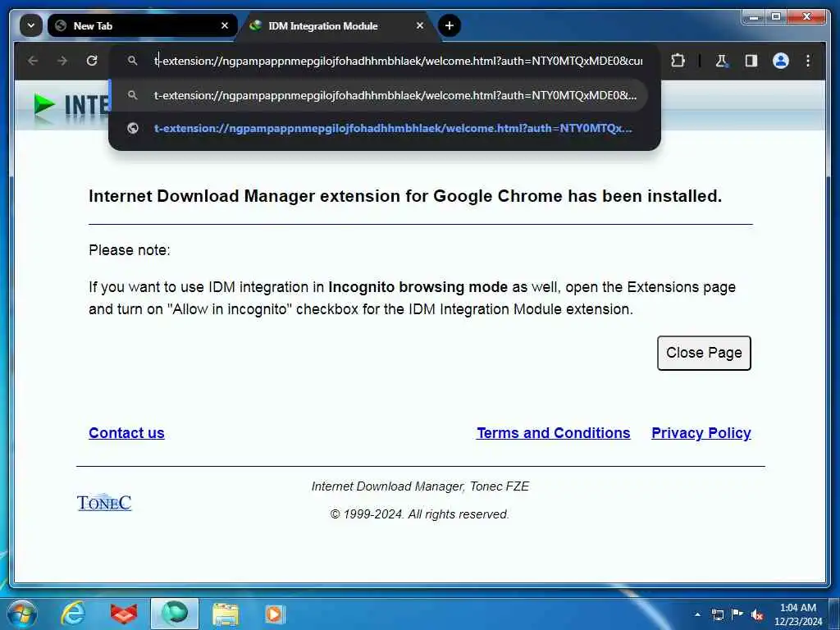This screenshot has width=840, height=630.
Task: Open the Contact us link
Action: [x=126, y=433]
